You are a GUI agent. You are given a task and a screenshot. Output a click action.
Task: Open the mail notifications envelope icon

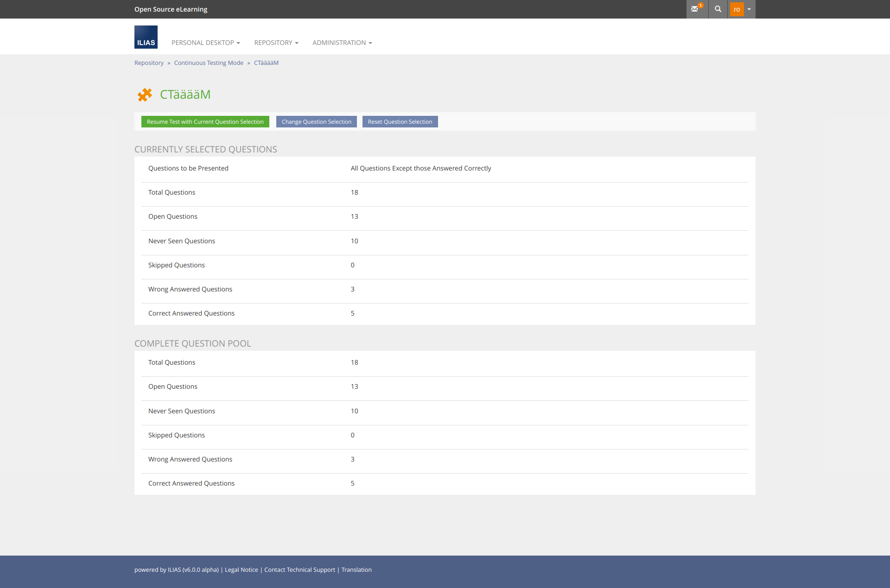695,9
